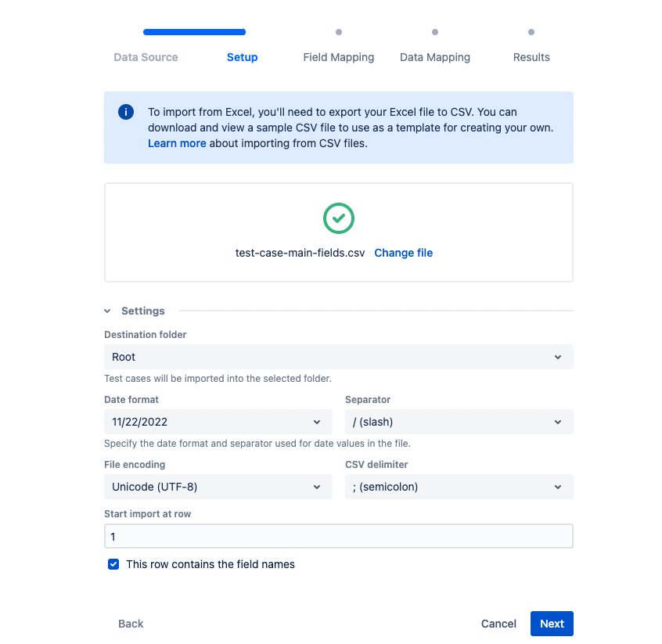
Task: Click the Learn more link
Action: pos(177,143)
